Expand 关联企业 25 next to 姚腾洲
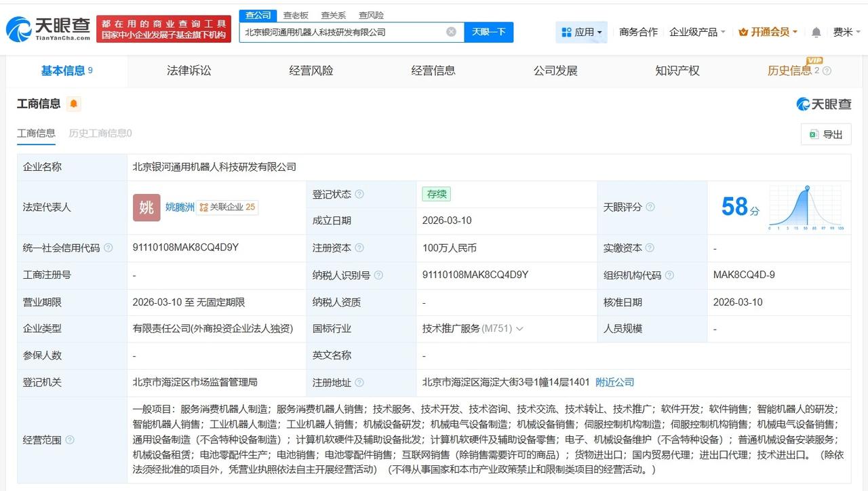This screenshot has width=868, height=491. pyautogui.click(x=227, y=208)
